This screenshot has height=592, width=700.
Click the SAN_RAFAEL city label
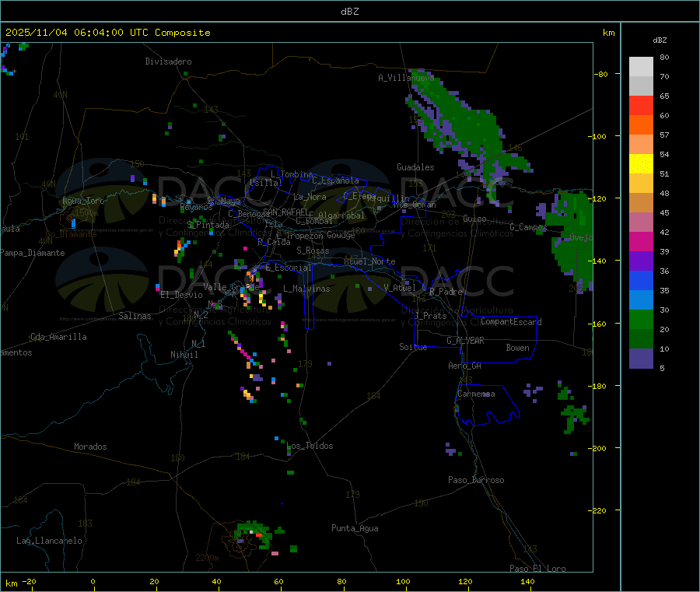point(285,212)
